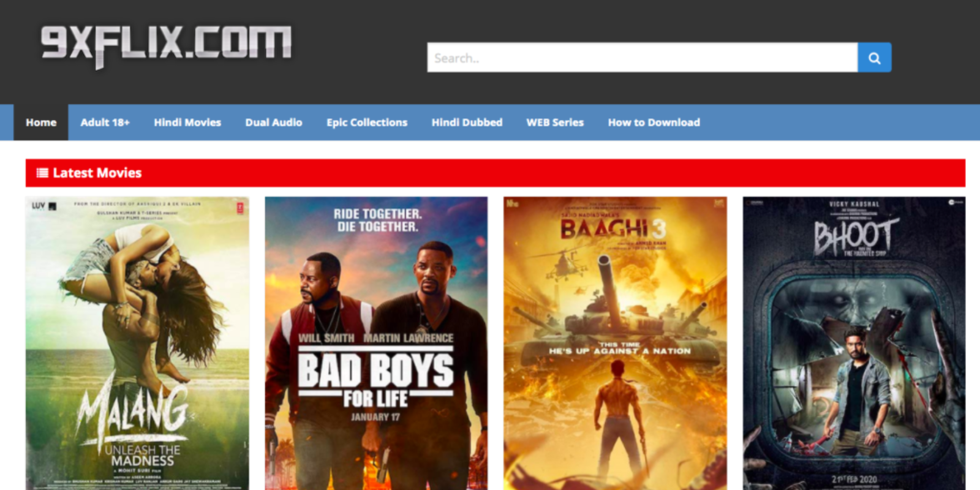
Task: Browse the Hindi Dubbed category
Action: [467, 123]
